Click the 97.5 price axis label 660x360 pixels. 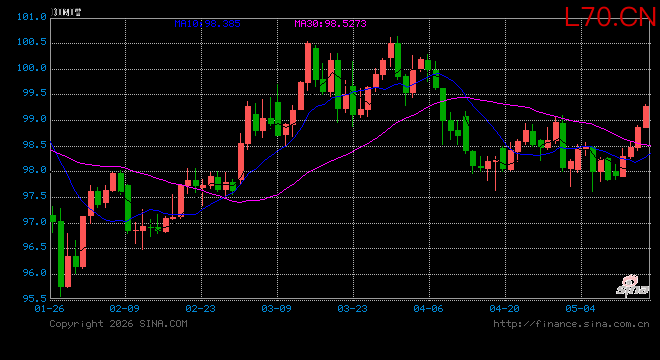coord(35,196)
